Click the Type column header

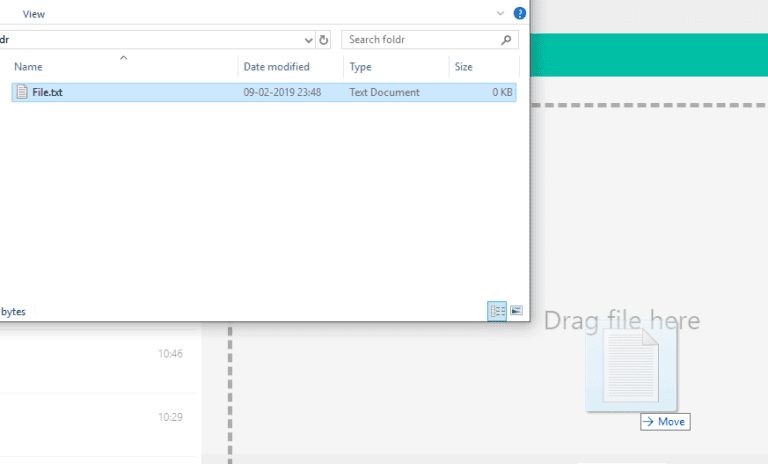point(360,67)
